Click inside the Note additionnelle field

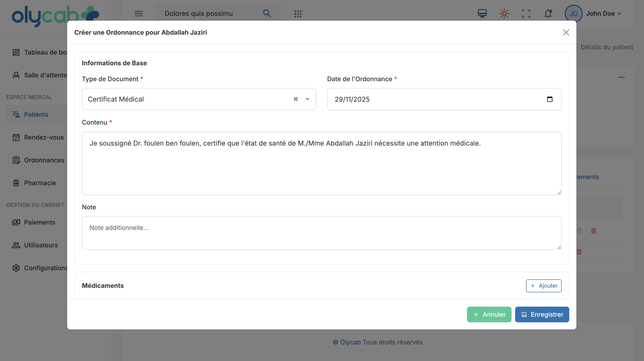(x=322, y=233)
